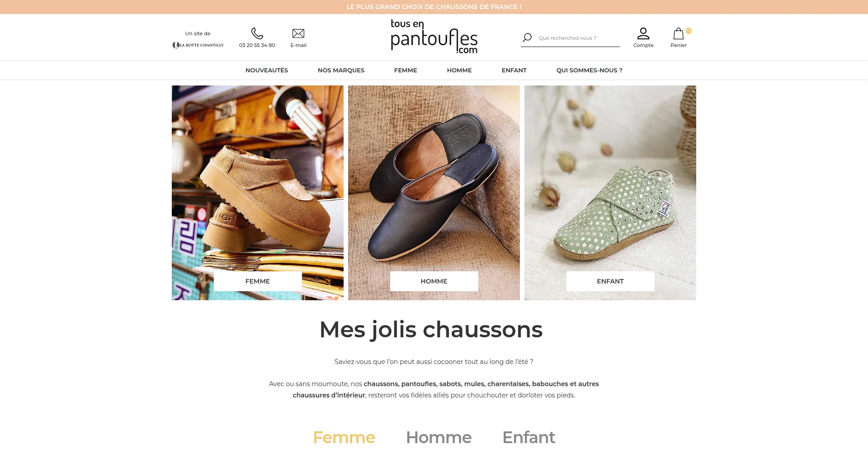
Task: Click the white FEMME button on UGG image
Action: click(258, 281)
